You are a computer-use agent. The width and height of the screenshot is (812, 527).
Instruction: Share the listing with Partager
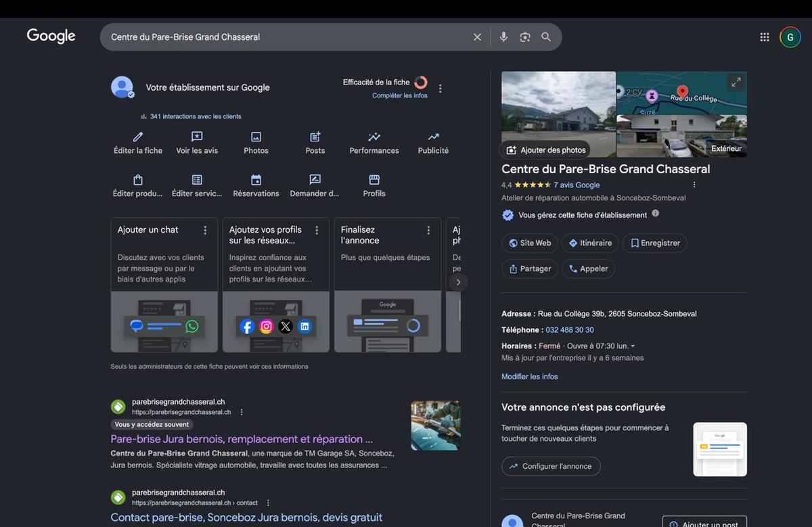click(x=530, y=269)
